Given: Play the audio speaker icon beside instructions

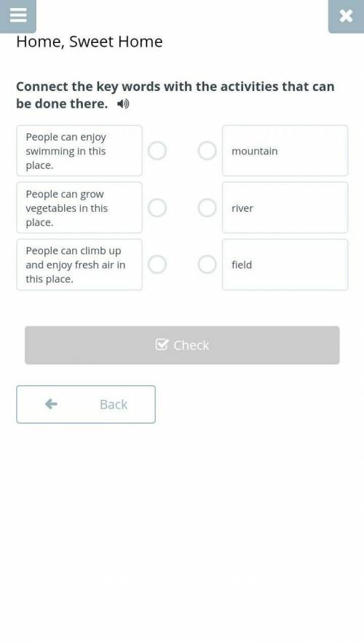Looking at the screenshot, I should point(123,104).
